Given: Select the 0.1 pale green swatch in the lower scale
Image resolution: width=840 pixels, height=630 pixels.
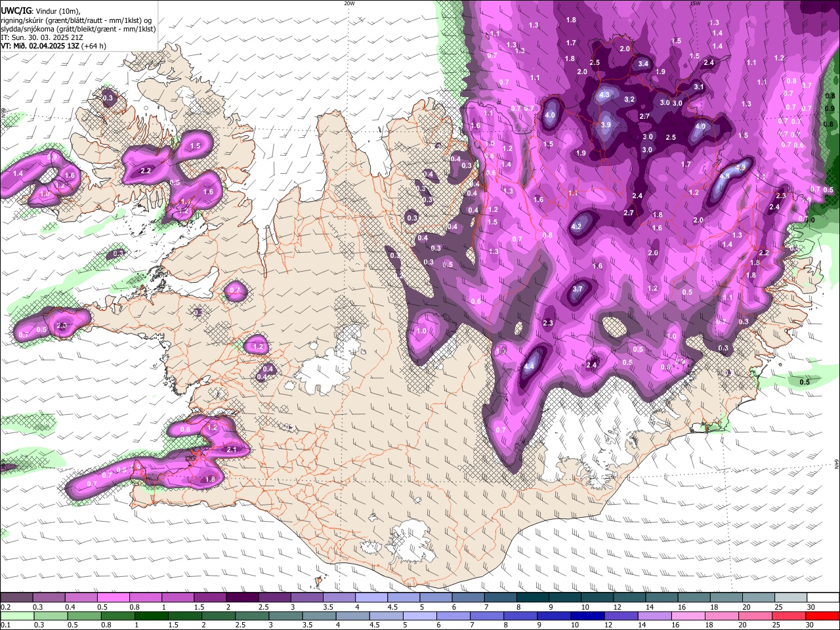Looking at the screenshot, I should (x=16, y=616).
